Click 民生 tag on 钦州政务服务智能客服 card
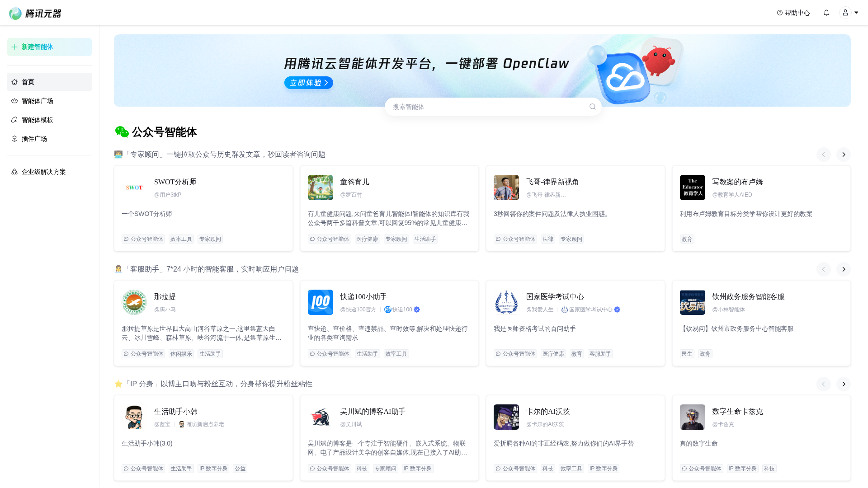The width and height of the screenshot is (868, 488). pyautogui.click(x=687, y=354)
